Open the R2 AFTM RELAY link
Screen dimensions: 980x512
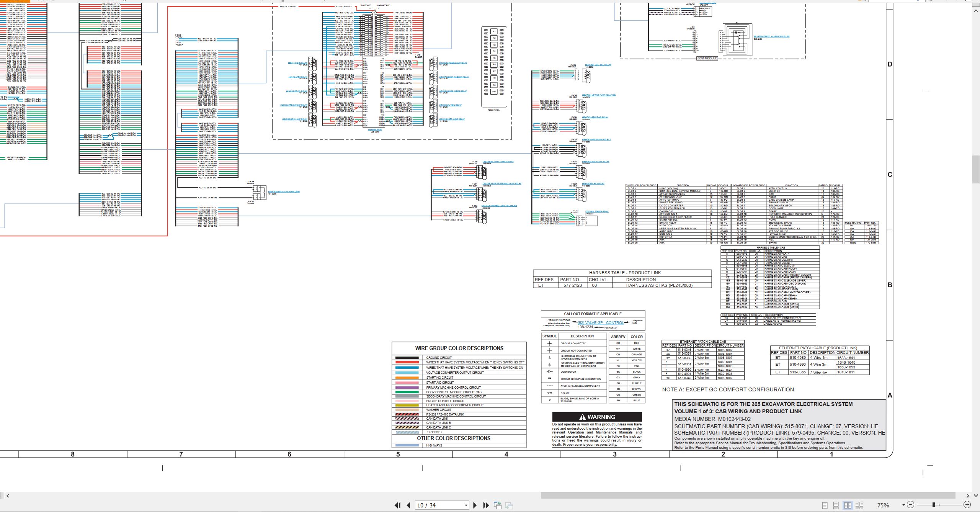pos(298,77)
